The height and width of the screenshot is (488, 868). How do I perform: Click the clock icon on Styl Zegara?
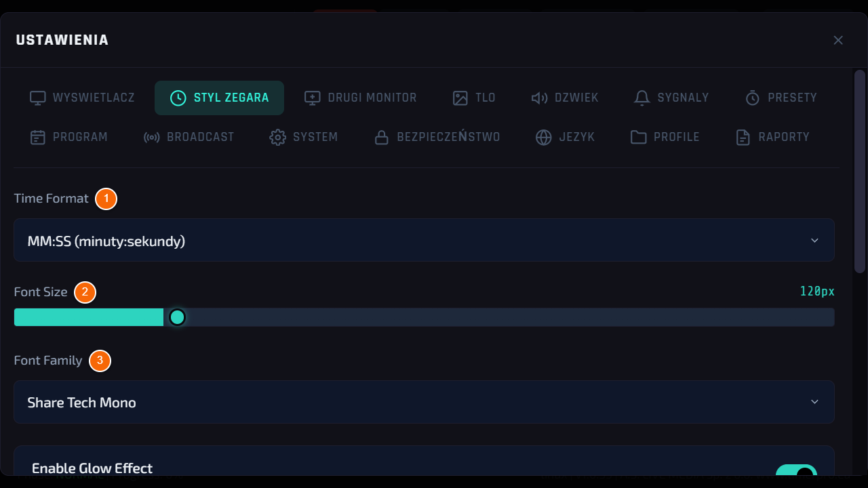point(178,98)
